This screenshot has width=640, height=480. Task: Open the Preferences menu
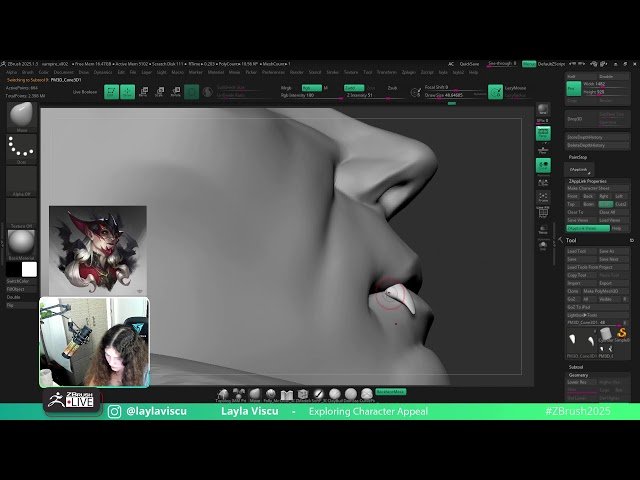coord(273,72)
